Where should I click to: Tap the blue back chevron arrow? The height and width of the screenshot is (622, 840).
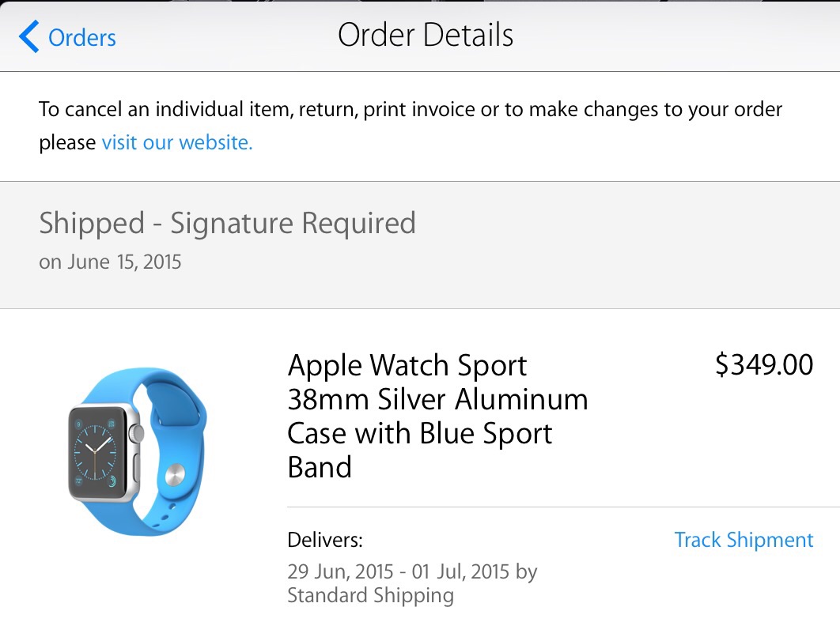pos(28,37)
